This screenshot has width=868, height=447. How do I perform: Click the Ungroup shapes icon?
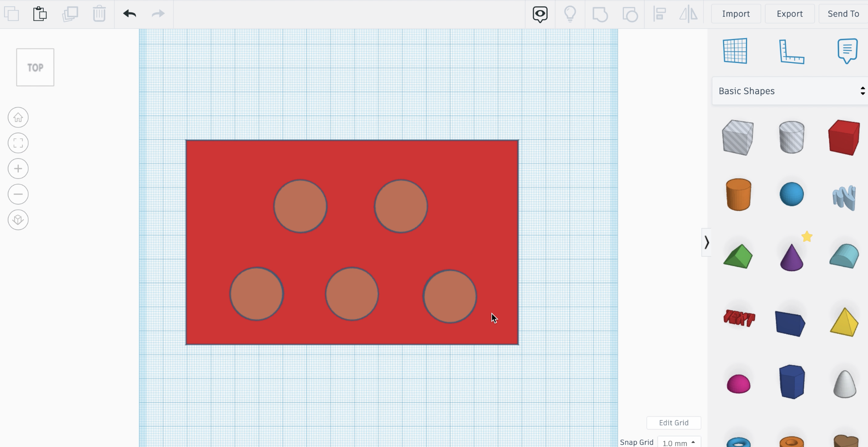630,14
